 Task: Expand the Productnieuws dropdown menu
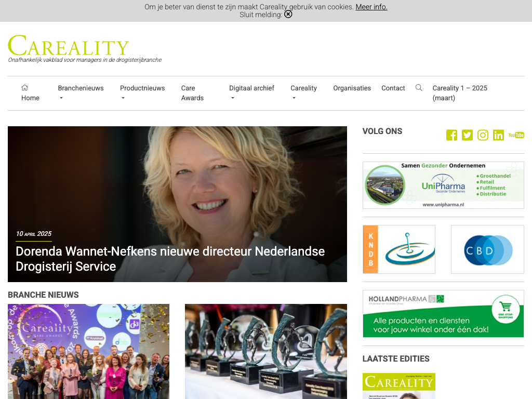point(142,93)
